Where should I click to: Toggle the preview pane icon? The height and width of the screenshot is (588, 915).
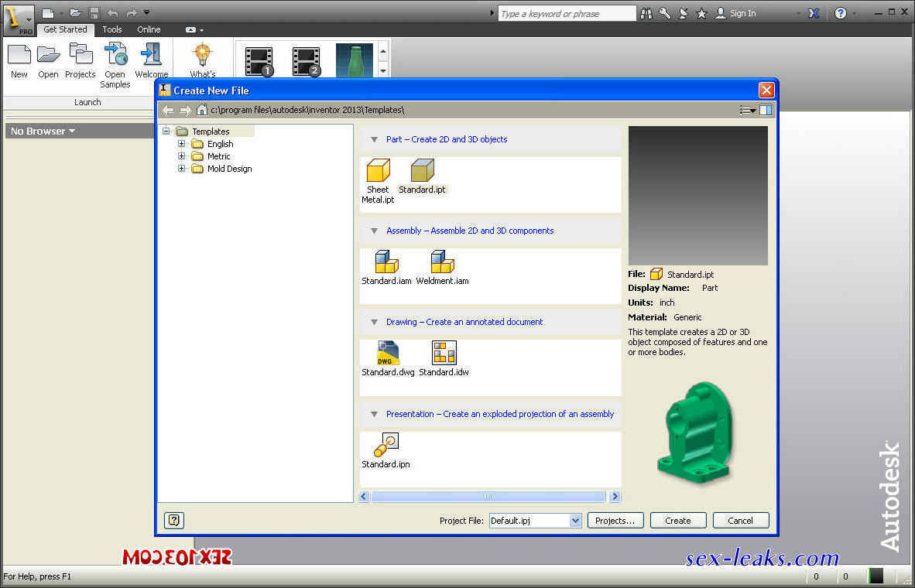point(766,110)
